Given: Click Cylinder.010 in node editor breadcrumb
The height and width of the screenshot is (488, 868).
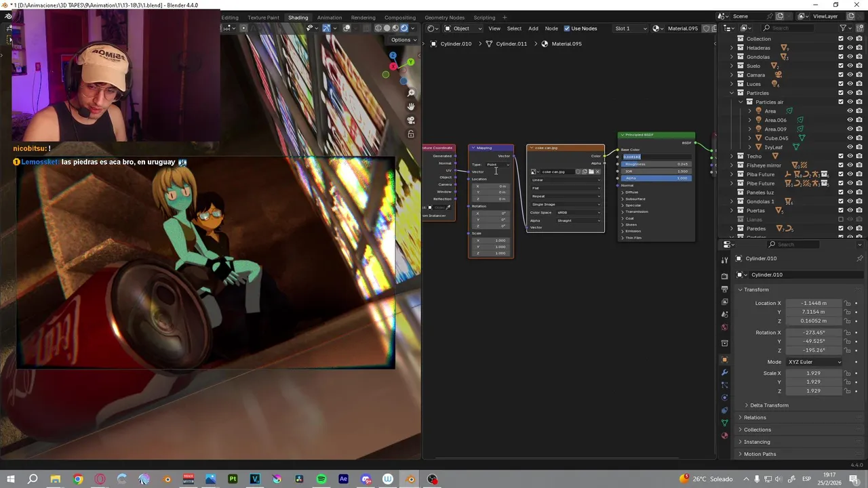Looking at the screenshot, I should tap(455, 43).
